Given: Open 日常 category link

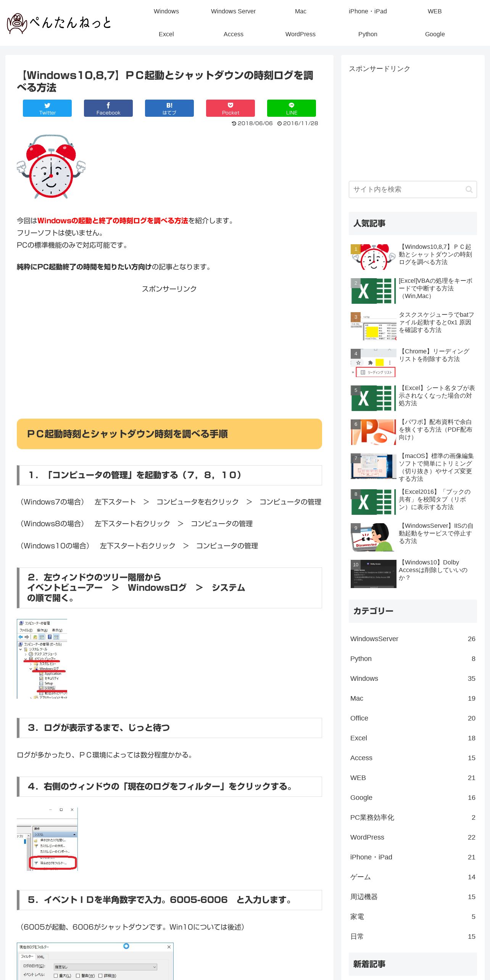Looking at the screenshot, I should tap(413, 936).
